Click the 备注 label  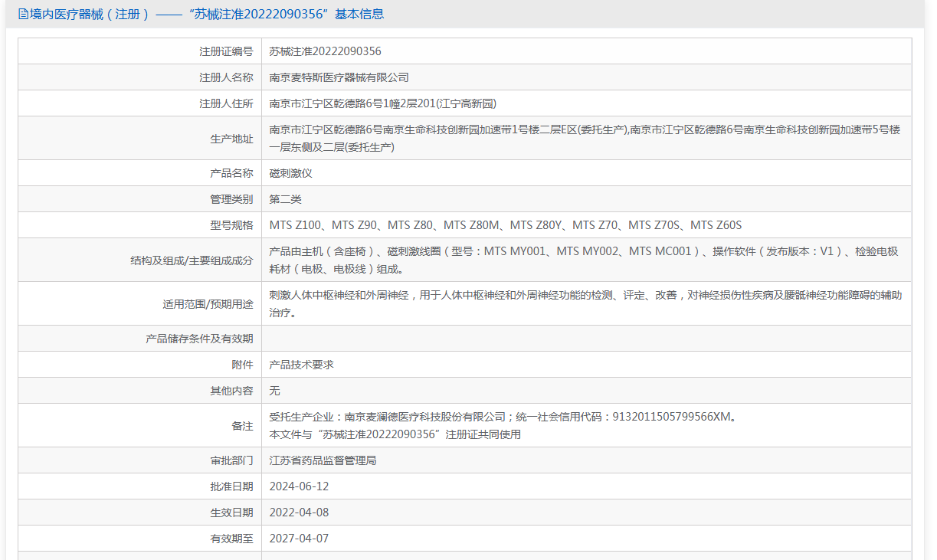242,426
